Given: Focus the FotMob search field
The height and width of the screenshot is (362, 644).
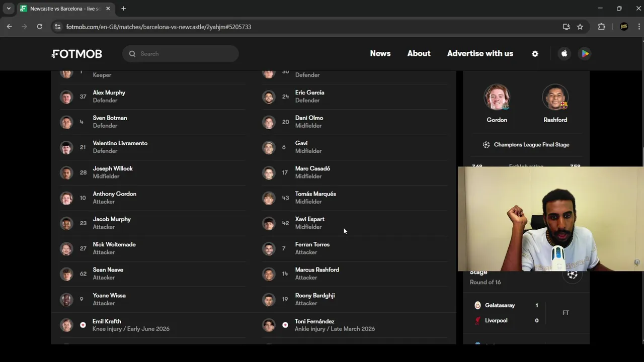Looking at the screenshot, I should (180, 54).
